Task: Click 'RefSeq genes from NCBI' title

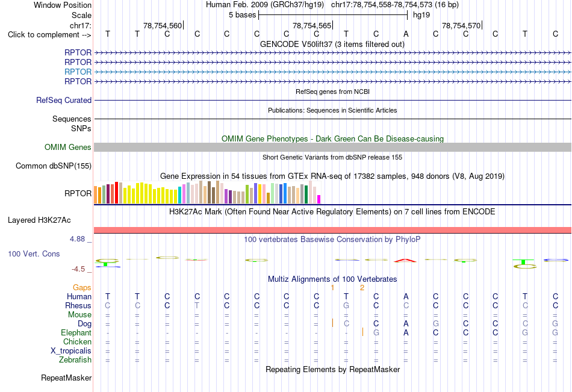Action: [332, 92]
